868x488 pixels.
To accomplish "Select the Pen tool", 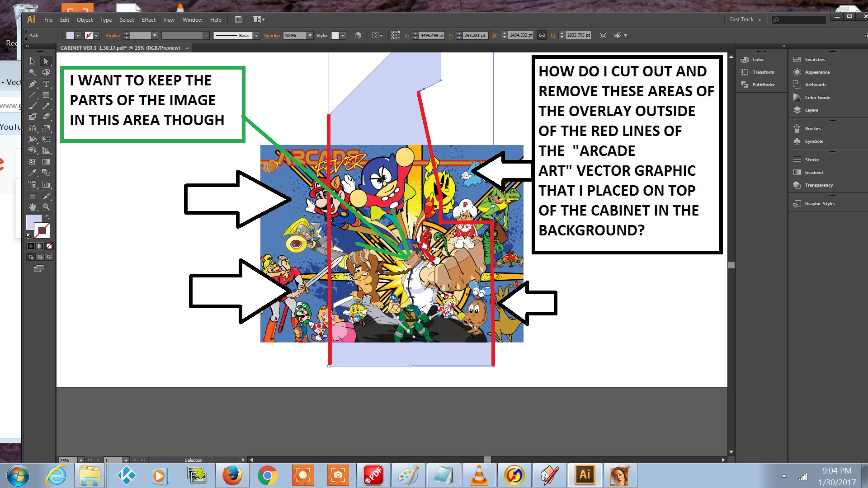I will click(x=33, y=84).
